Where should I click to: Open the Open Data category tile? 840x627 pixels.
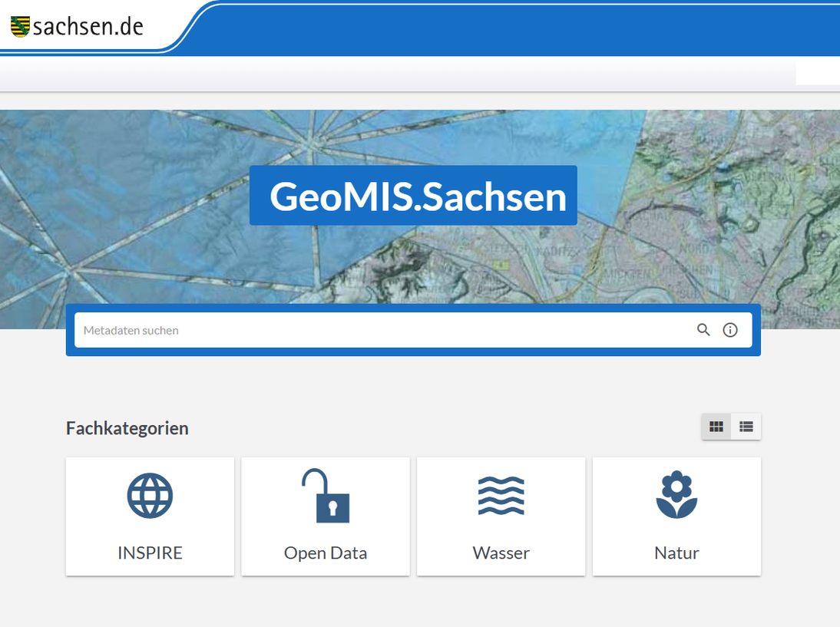click(325, 516)
